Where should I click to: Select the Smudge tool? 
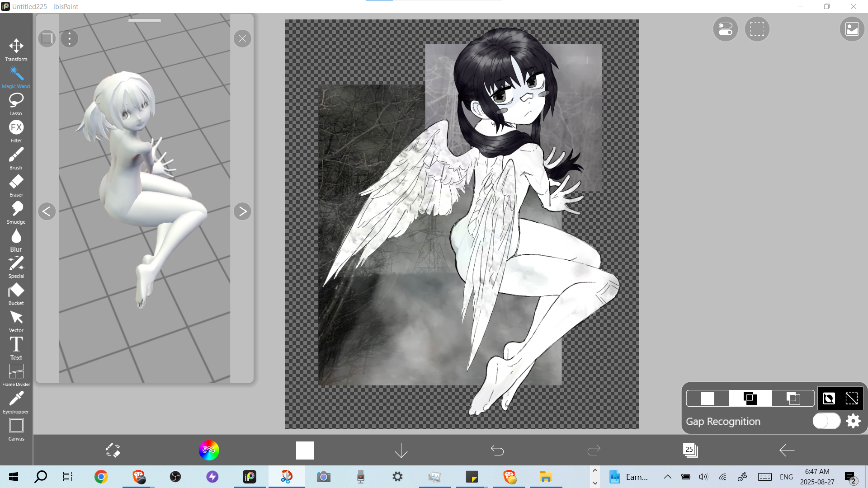(16, 212)
